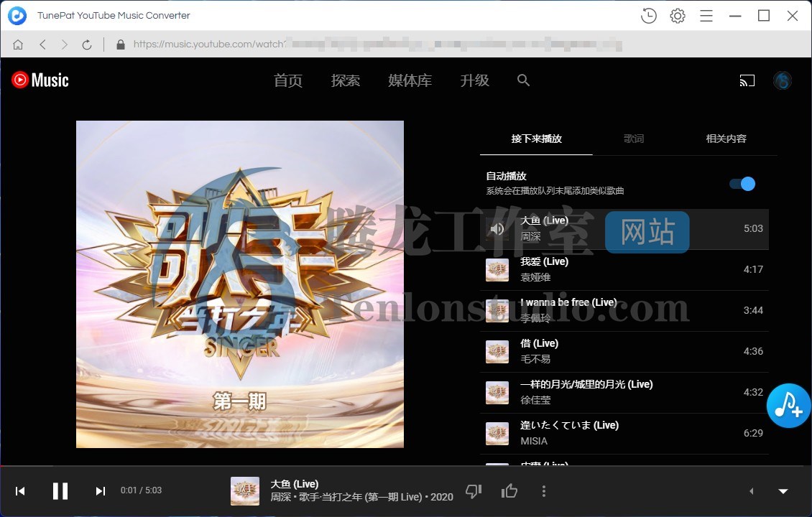Open the three-dot more options menu
This screenshot has height=517, width=812.
click(544, 491)
